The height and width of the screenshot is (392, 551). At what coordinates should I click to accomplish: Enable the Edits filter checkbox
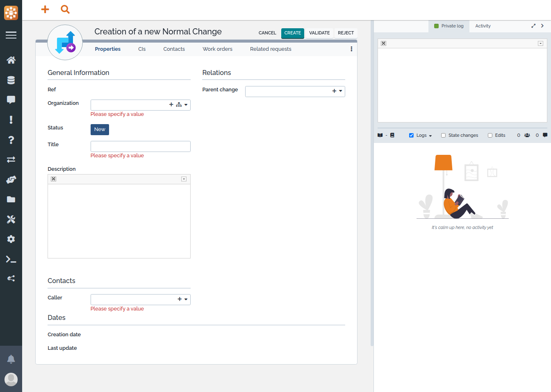[x=490, y=136]
